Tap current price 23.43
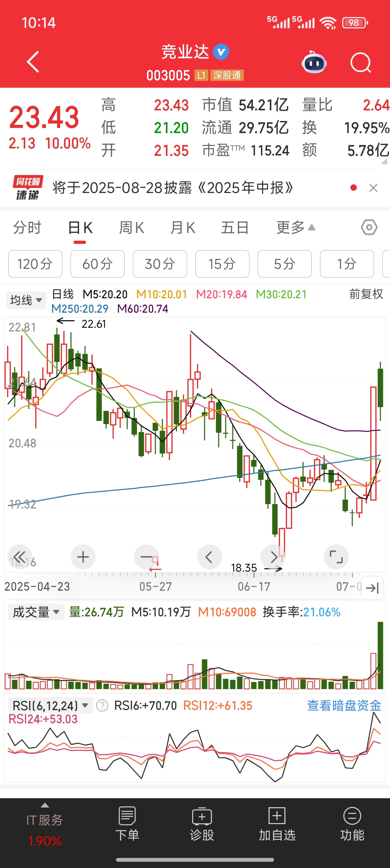 pyautogui.click(x=44, y=117)
